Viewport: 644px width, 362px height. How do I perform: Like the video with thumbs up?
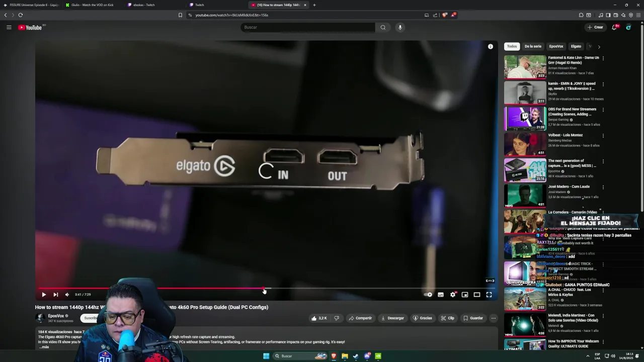pos(319,318)
